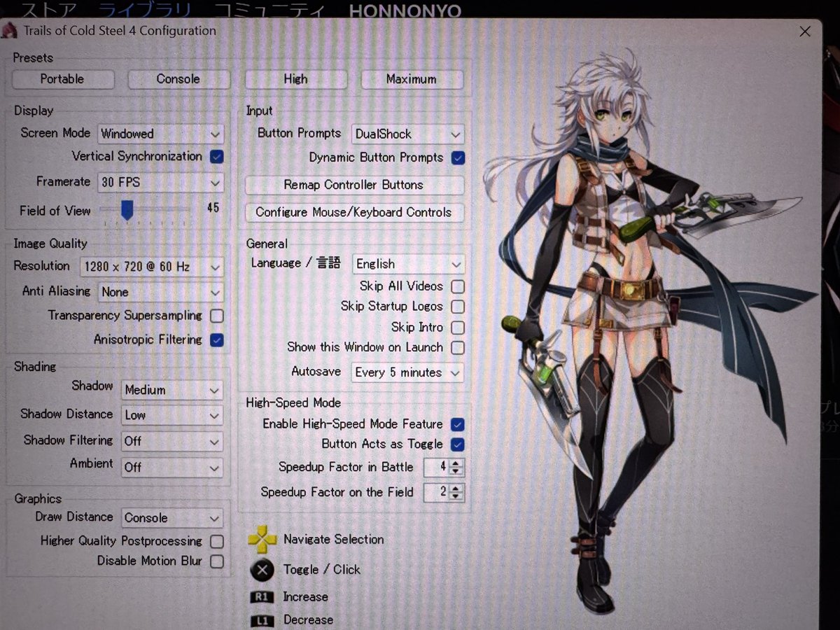Viewport: 840px width, 630px height.
Task: Click the configuration window title icon
Action: 10,31
